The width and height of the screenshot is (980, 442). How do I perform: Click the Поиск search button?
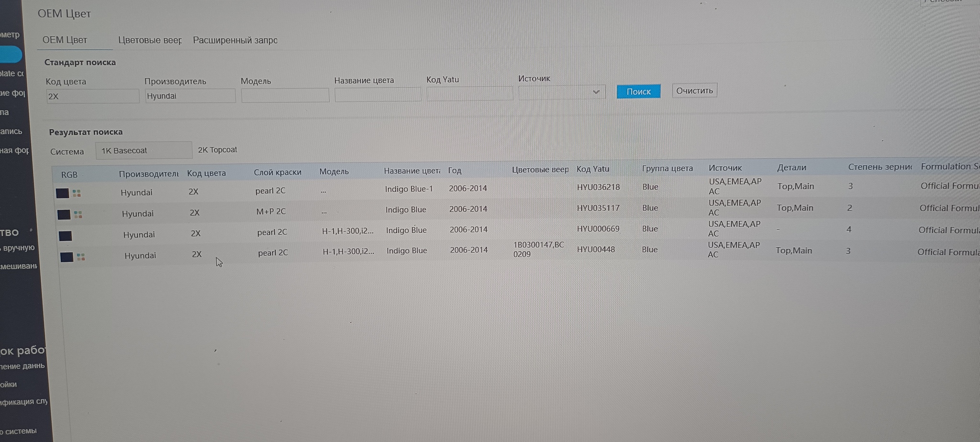point(638,91)
